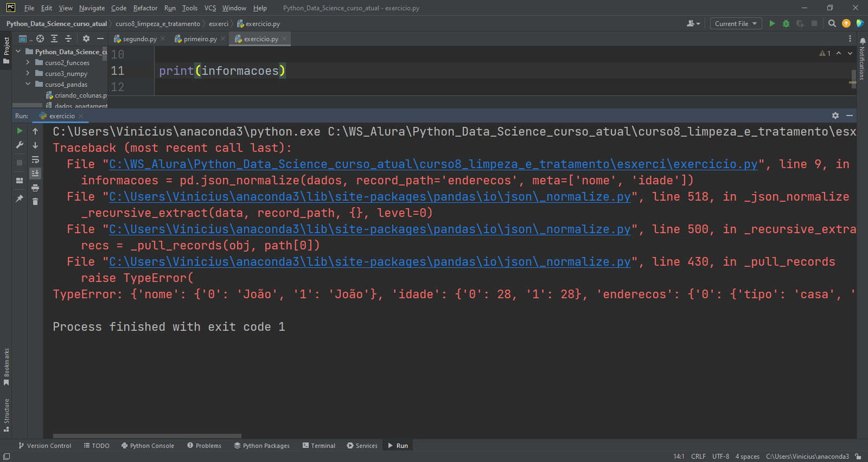Collapse all items in Project panel
The width and height of the screenshot is (868, 462).
[68, 39]
